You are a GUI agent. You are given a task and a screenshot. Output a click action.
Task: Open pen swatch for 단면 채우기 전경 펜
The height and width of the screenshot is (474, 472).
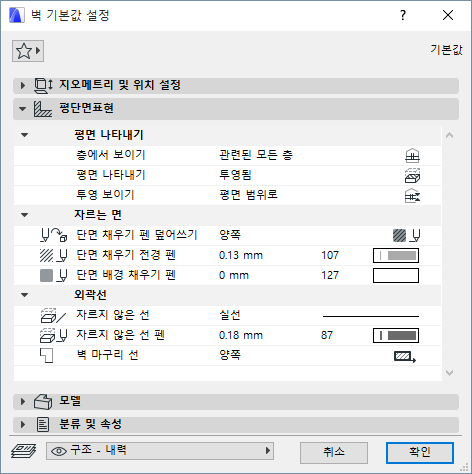396,256
